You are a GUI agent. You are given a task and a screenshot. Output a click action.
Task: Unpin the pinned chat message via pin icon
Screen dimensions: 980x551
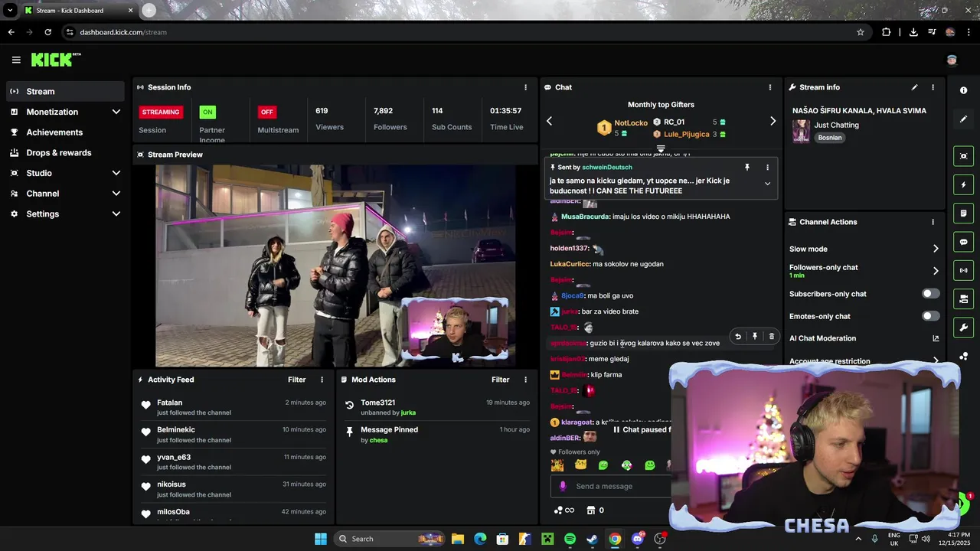(x=747, y=167)
